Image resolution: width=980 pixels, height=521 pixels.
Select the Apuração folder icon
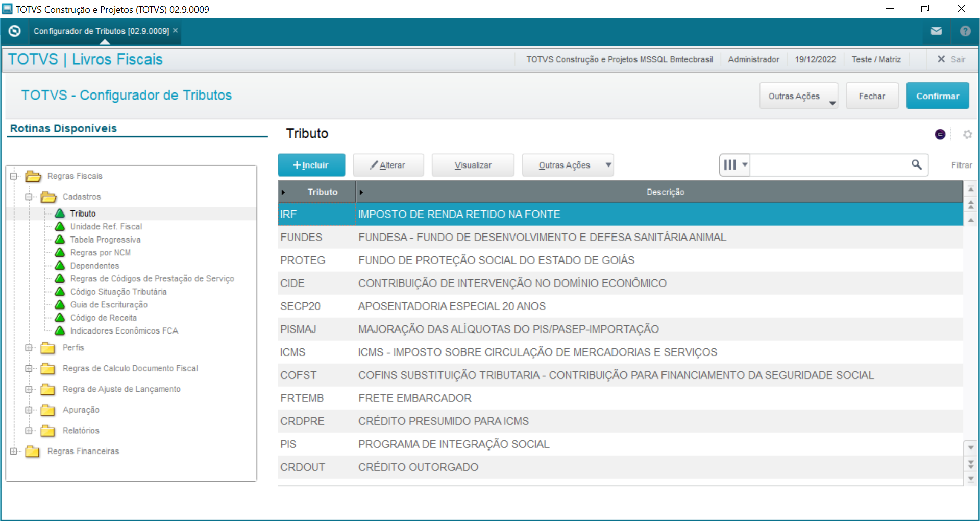tap(47, 410)
